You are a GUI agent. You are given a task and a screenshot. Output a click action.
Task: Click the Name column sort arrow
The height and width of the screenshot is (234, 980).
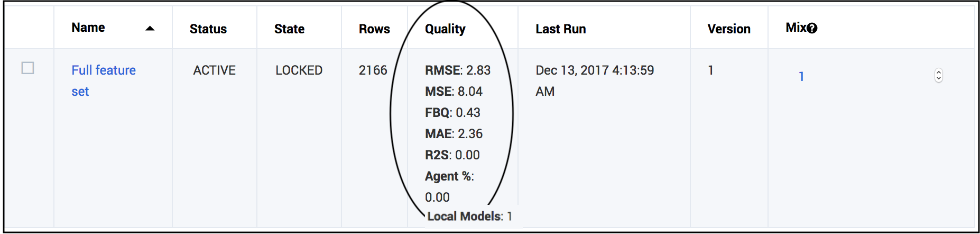pyautogui.click(x=150, y=29)
